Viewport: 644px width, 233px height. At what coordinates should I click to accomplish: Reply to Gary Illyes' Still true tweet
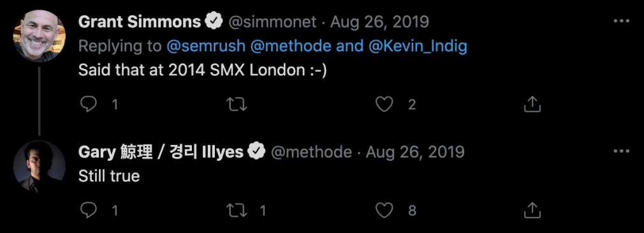coord(88,211)
